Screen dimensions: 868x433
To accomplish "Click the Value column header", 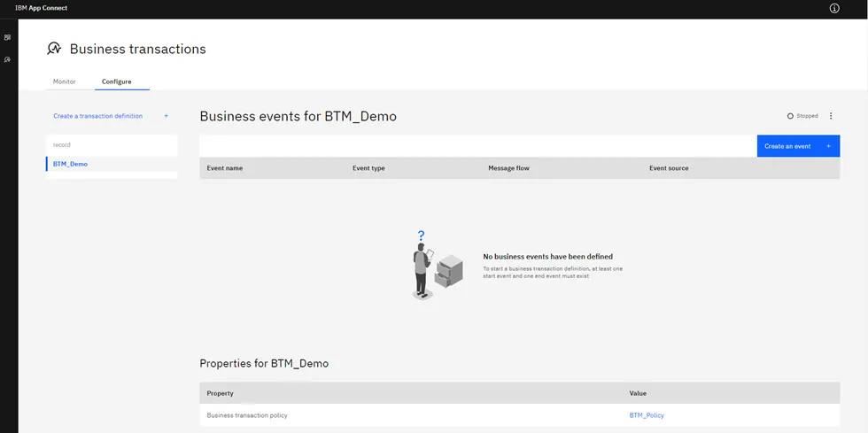I will pos(638,393).
